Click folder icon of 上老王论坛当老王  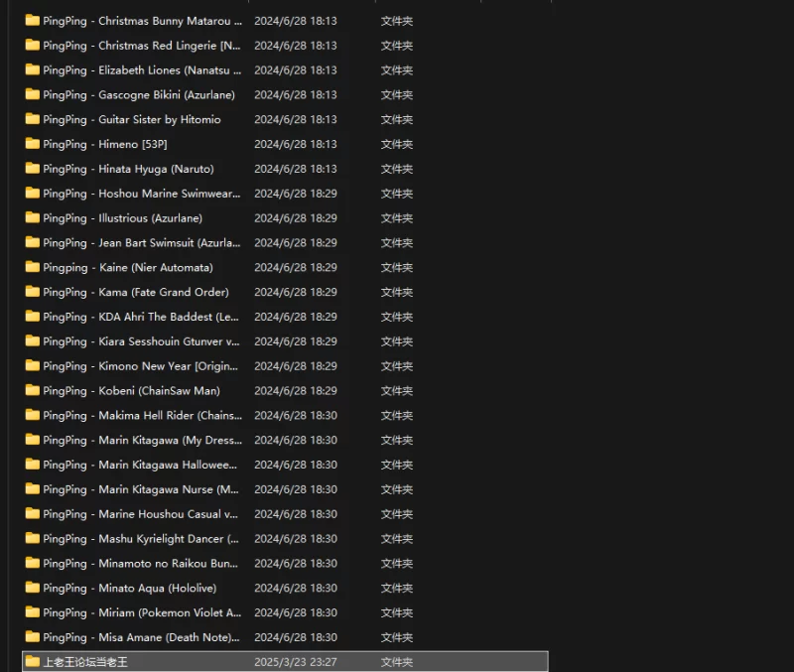pyautogui.click(x=33, y=661)
